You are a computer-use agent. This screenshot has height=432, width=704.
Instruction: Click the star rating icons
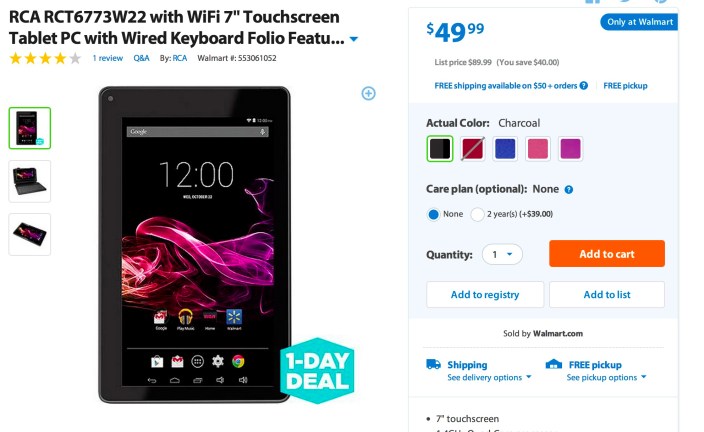click(45, 58)
